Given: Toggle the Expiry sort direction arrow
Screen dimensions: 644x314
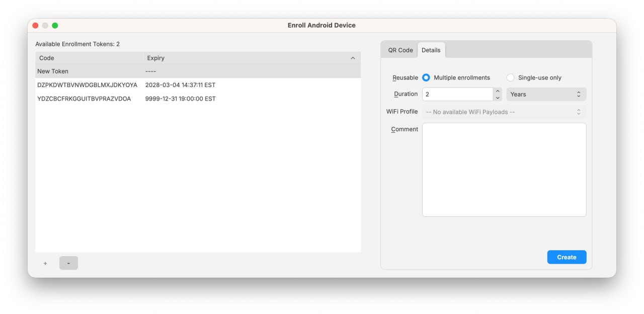Looking at the screenshot, I should [353, 58].
